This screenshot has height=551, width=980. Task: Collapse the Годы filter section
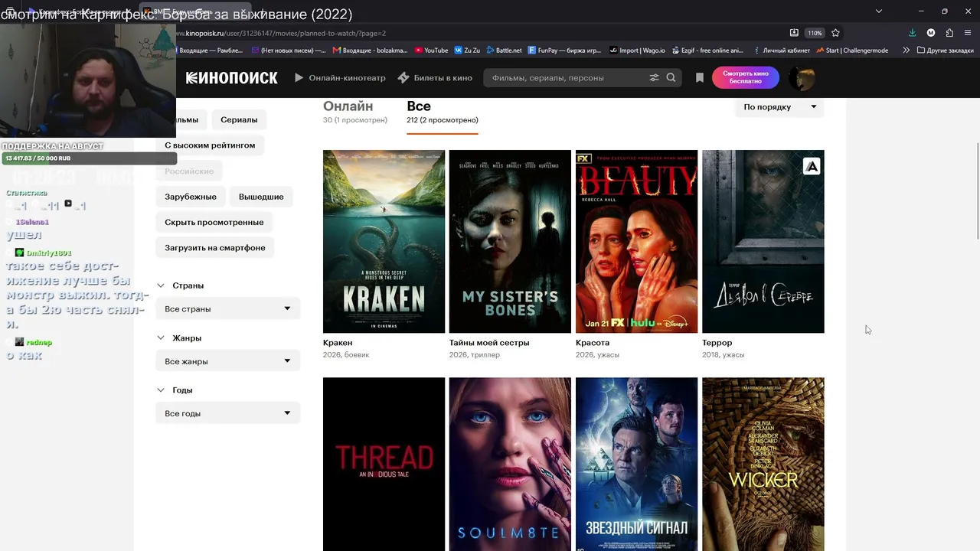[175, 390]
